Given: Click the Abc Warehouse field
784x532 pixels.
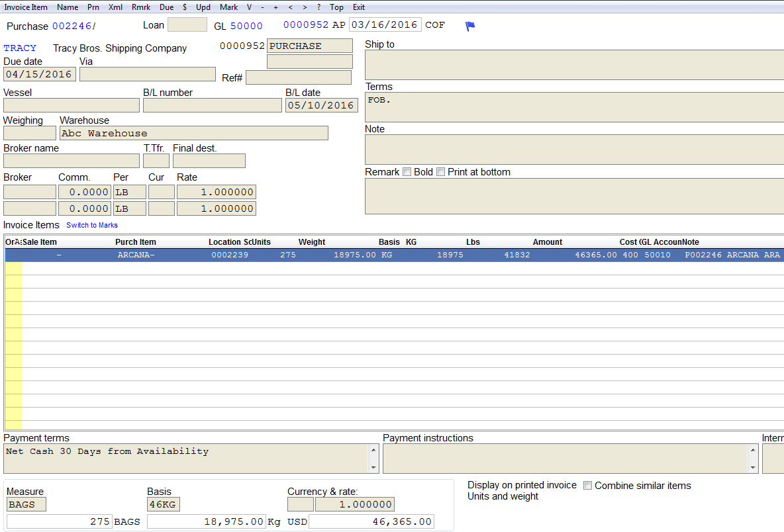Looking at the screenshot, I should point(194,133).
